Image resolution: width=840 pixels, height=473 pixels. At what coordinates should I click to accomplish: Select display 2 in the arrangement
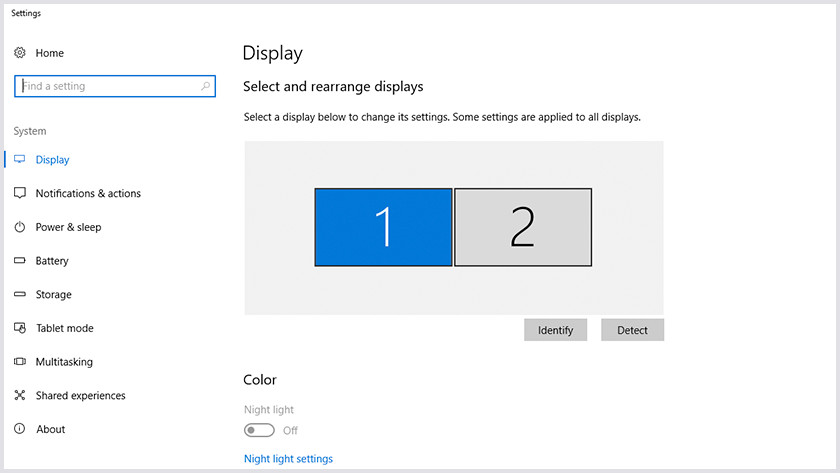click(x=523, y=227)
